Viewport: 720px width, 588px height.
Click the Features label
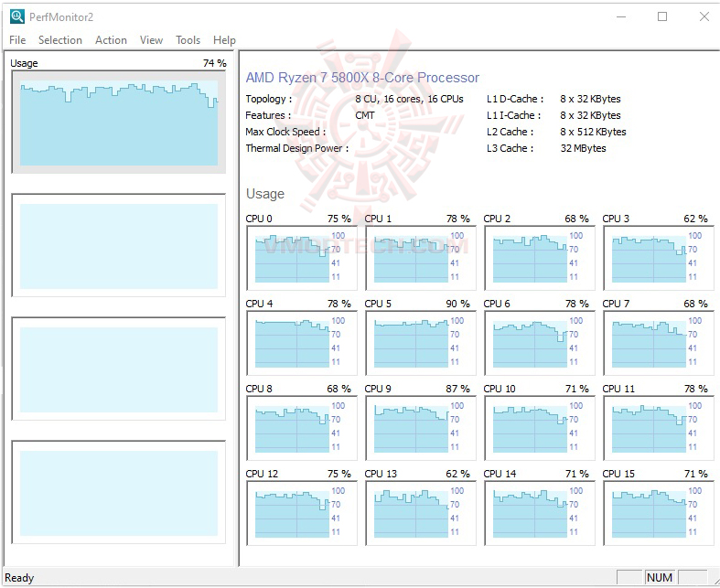pyautogui.click(x=268, y=115)
